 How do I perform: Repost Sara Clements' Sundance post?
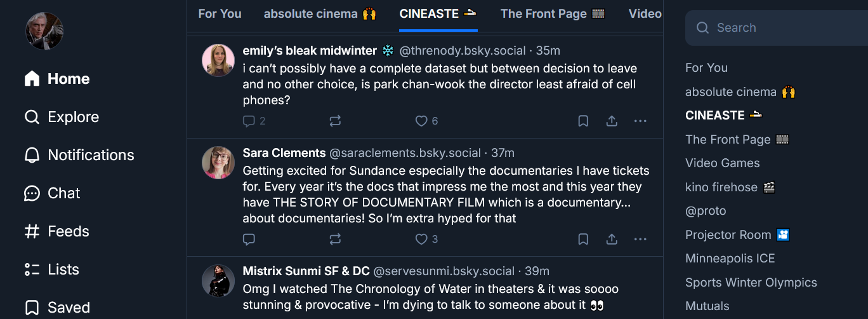(x=335, y=240)
